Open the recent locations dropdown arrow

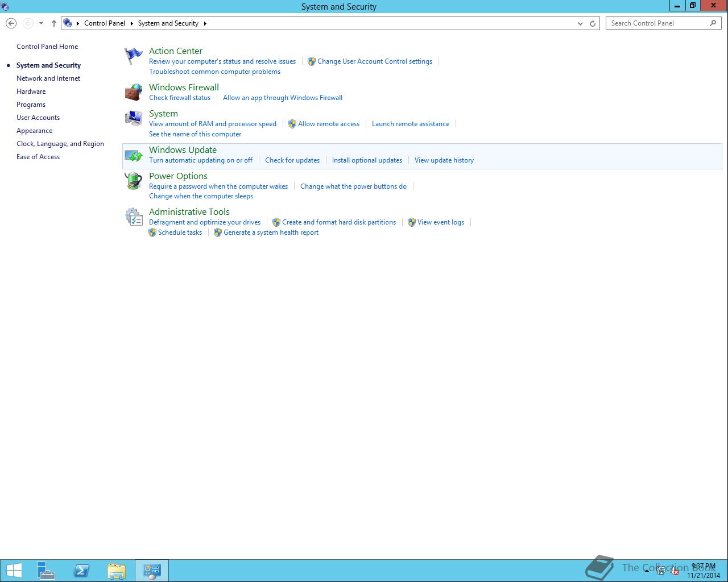[x=41, y=23]
